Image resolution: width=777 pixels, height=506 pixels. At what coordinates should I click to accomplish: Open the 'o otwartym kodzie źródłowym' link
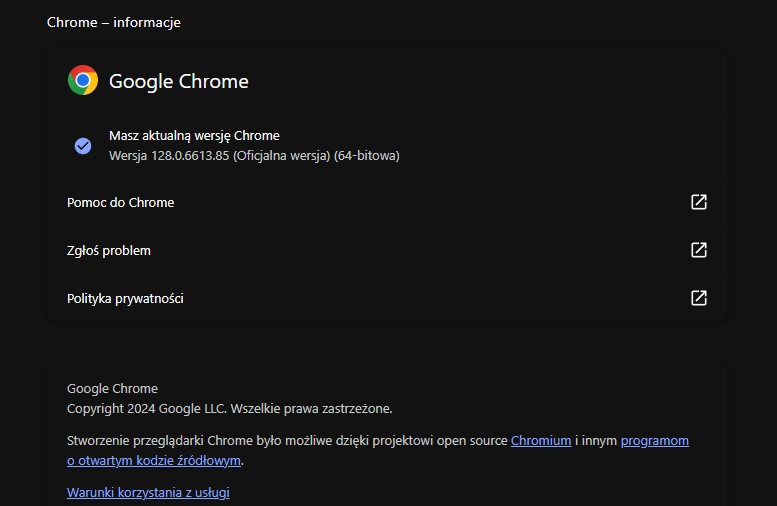(x=154, y=460)
